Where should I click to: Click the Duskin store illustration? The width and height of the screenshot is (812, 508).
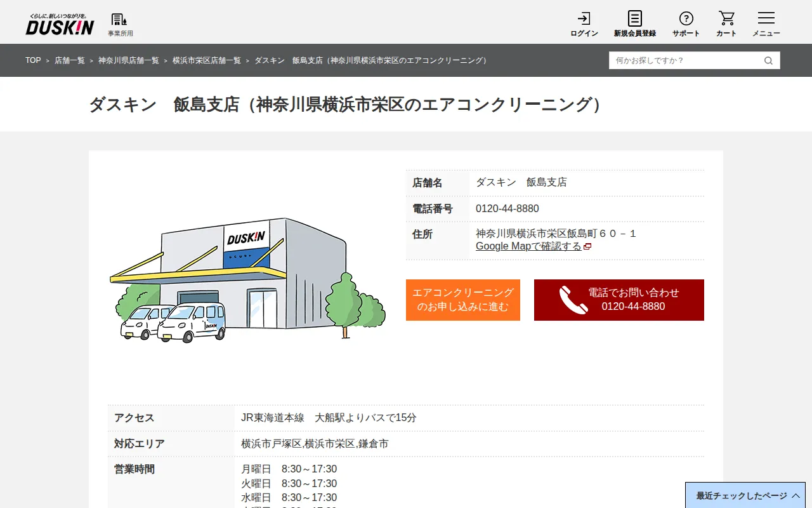click(x=247, y=279)
